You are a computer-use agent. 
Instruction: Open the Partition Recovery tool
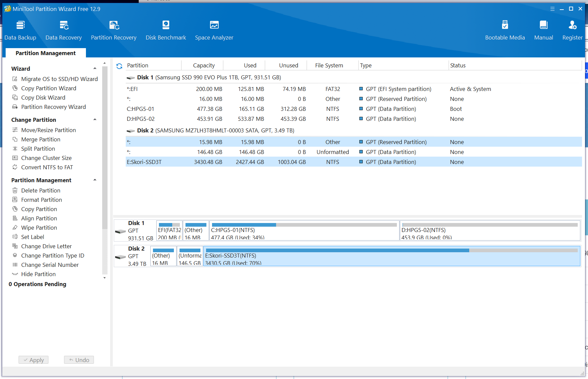pos(114,30)
